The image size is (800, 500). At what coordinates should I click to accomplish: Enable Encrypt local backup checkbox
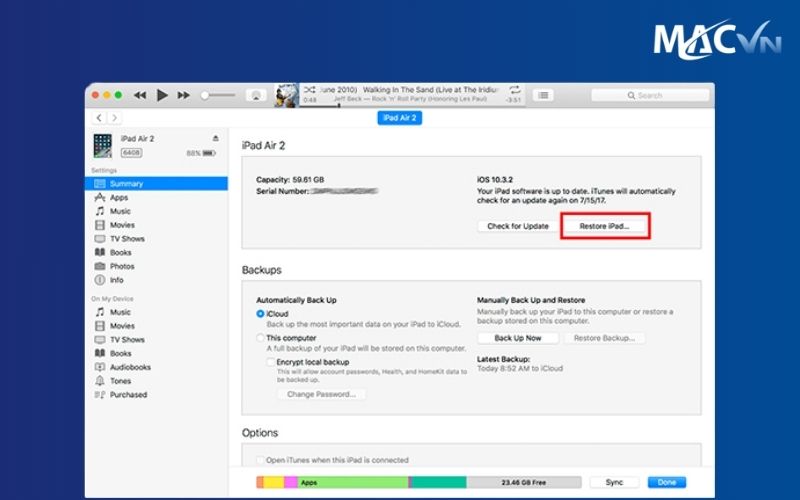click(x=270, y=362)
